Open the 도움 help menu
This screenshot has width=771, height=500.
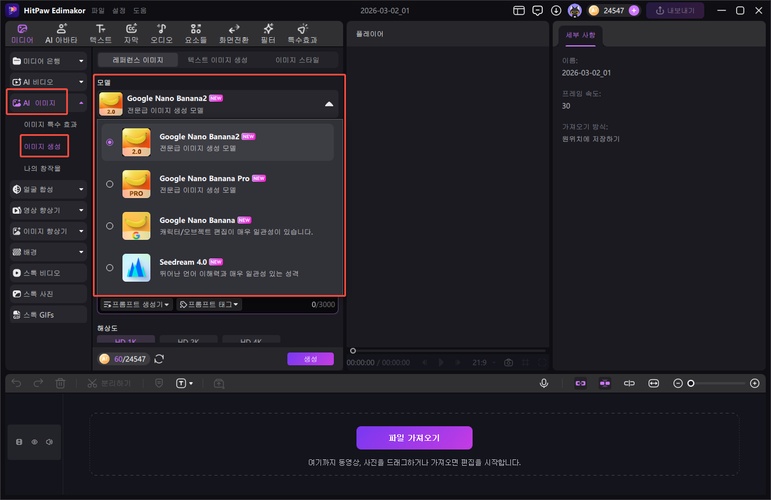click(140, 10)
